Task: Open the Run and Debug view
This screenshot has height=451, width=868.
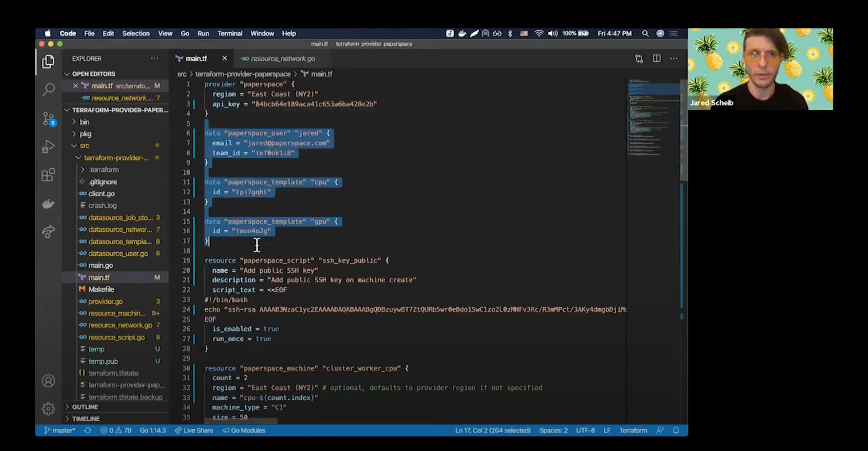Action: (x=48, y=147)
